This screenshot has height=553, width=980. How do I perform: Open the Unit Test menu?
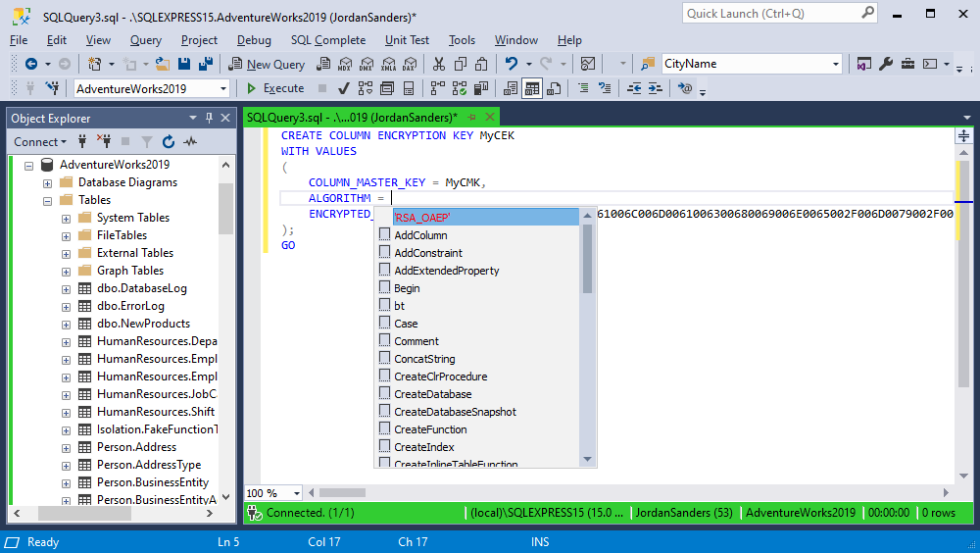tap(407, 40)
